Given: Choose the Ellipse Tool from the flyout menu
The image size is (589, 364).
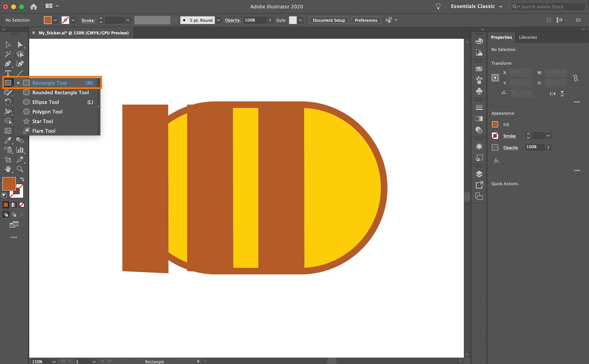Looking at the screenshot, I should (46, 102).
